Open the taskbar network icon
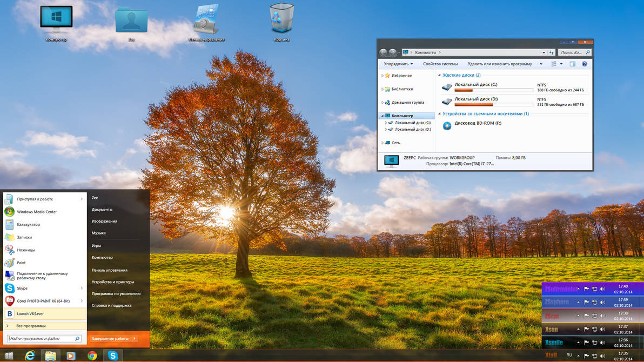Screen dimensions: 644x362 [594, 356]
